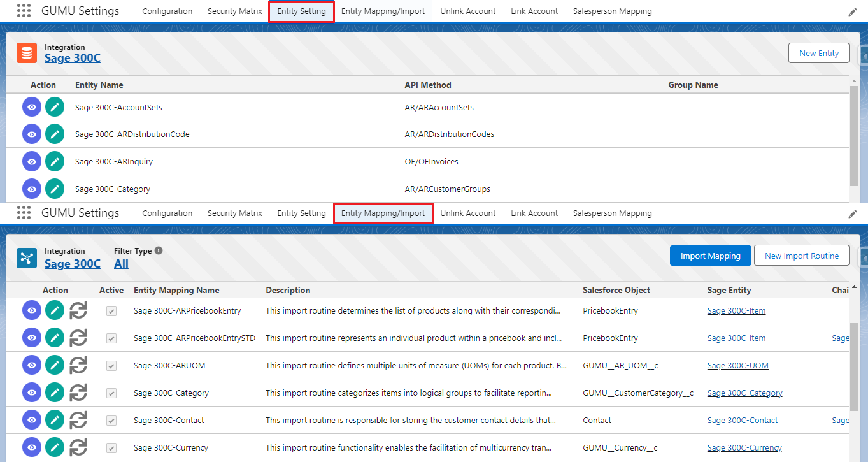
Task: Click the view eye icon for Sage 300C-AccountSets
Action: 32,107
